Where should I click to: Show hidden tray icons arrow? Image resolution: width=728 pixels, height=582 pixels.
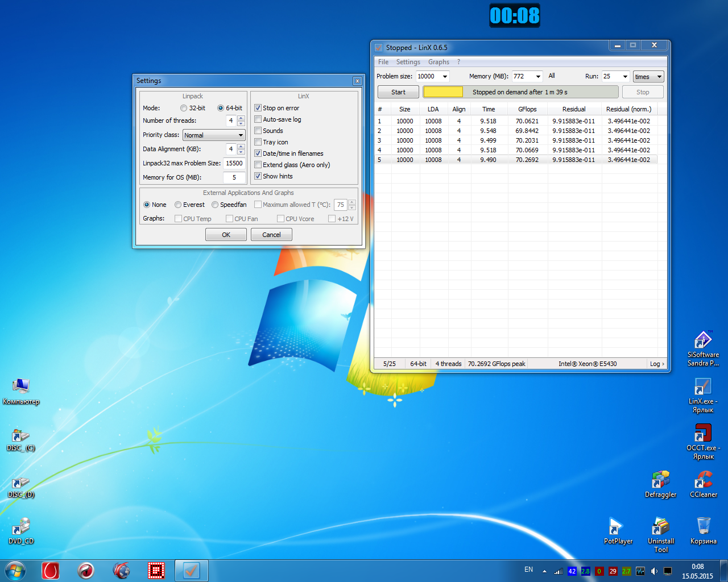tap(544, 571)
